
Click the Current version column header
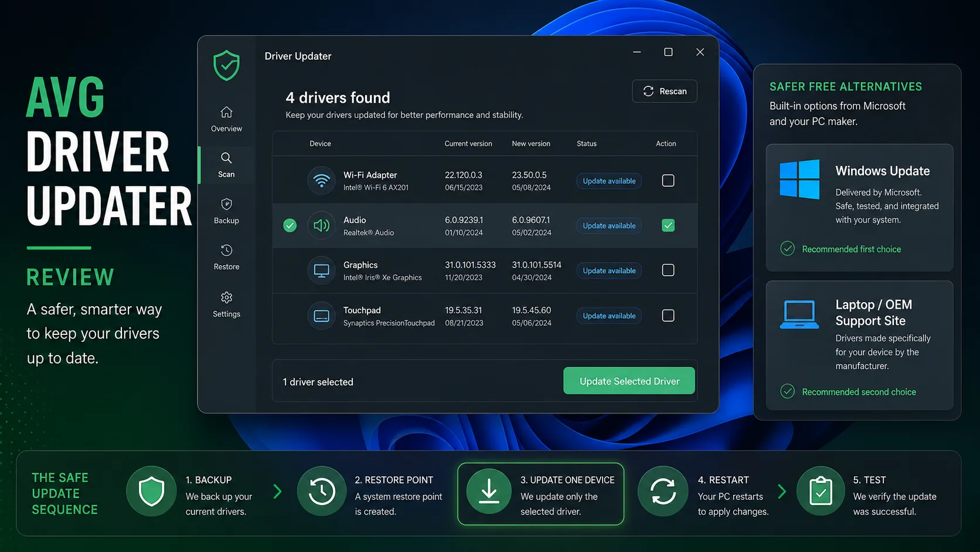click(x=468, y=144)
